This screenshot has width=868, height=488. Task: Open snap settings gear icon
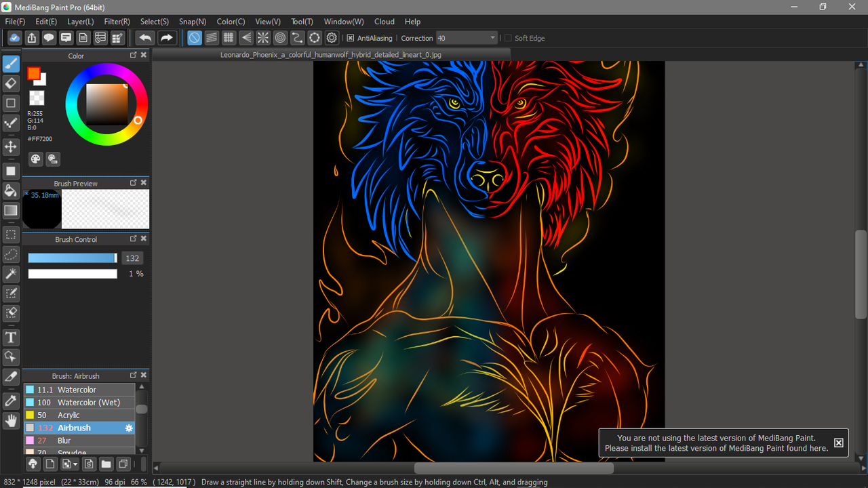(332, 38)
